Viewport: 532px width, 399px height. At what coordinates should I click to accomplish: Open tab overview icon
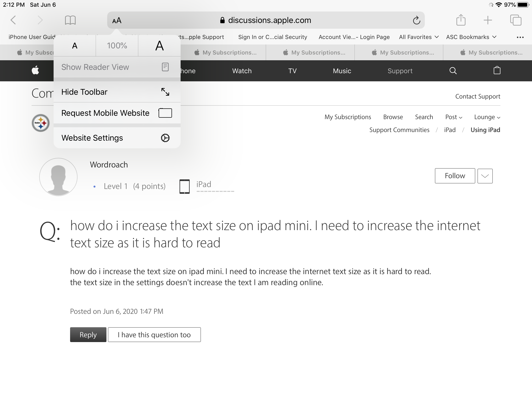pos(515,20)
